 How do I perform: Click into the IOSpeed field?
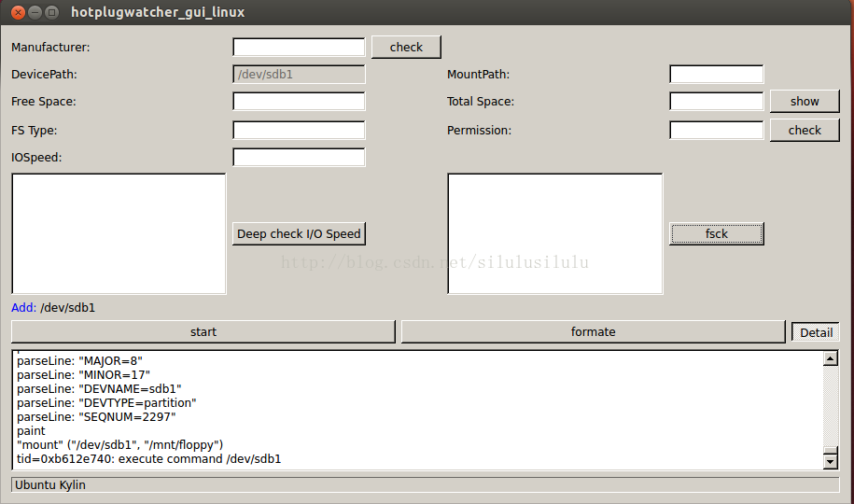click(299, 158)
